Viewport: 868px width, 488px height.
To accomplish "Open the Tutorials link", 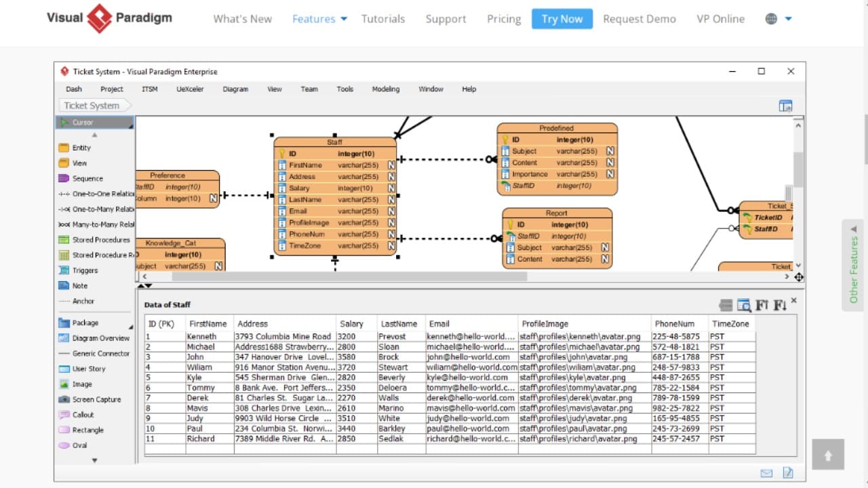I will tap(383, 19).
